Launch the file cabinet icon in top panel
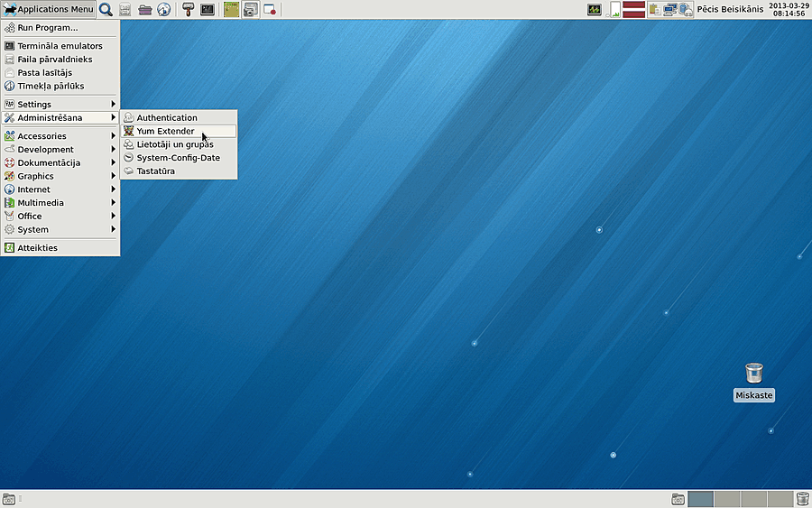The height and width of the screenshot is (508, 812). click(x=125, y=9)
